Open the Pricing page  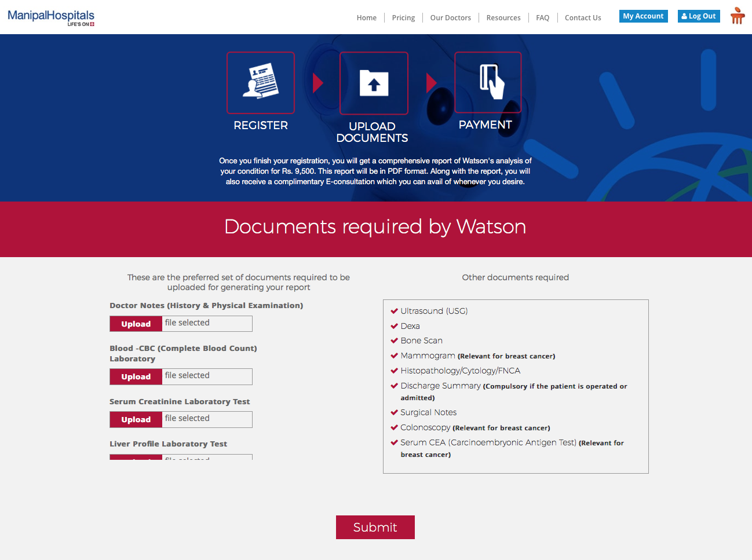tap(403, 18)
